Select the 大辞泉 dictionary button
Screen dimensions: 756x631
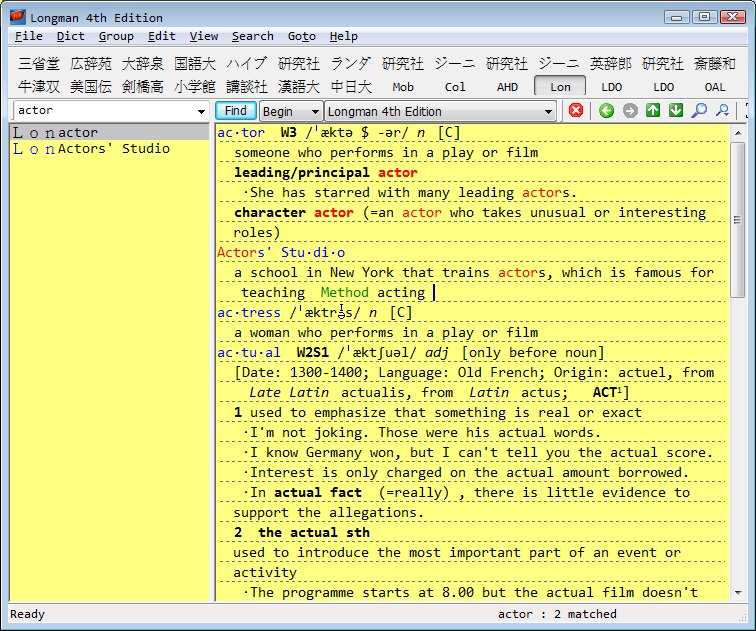143,64
